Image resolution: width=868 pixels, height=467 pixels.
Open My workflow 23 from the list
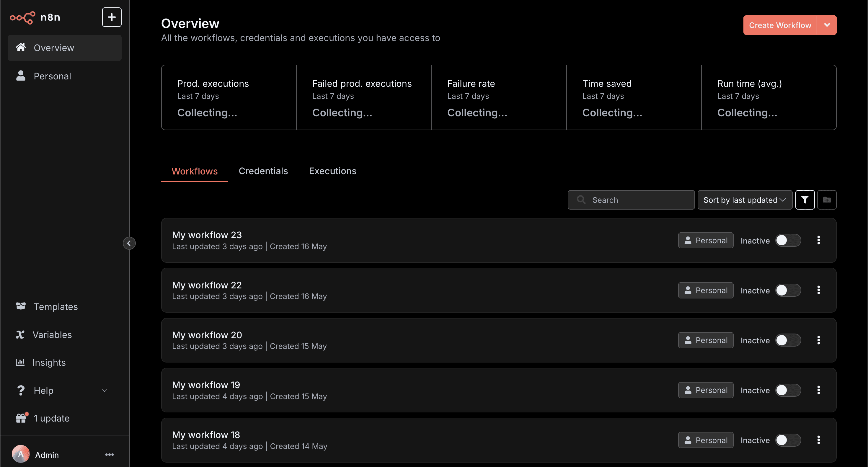[x=207, y=235]
